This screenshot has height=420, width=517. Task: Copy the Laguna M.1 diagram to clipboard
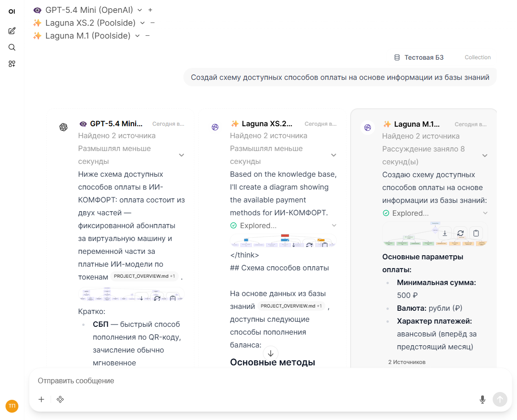[476, 233]
